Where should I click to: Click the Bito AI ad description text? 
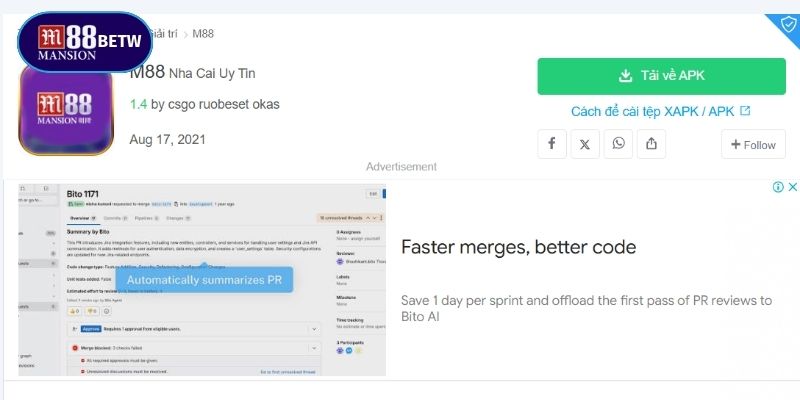click(x=586, y=308)
